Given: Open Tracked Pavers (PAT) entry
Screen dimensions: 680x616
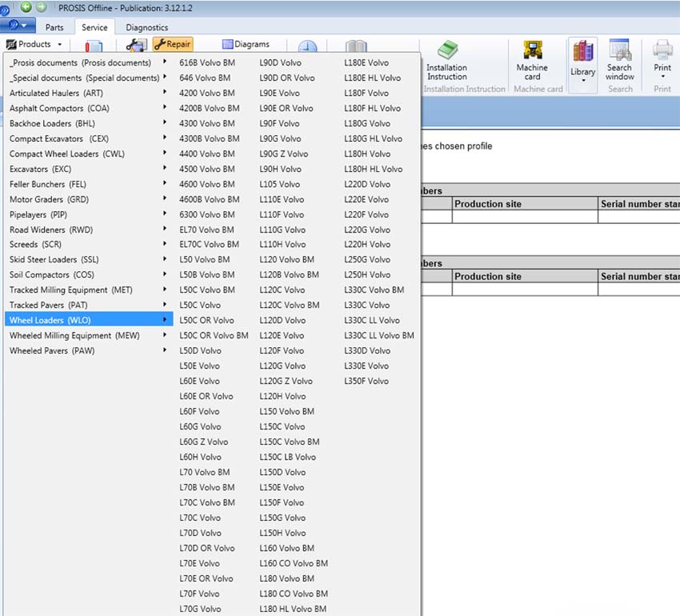Looking at the screenshot, I should 88,305.
